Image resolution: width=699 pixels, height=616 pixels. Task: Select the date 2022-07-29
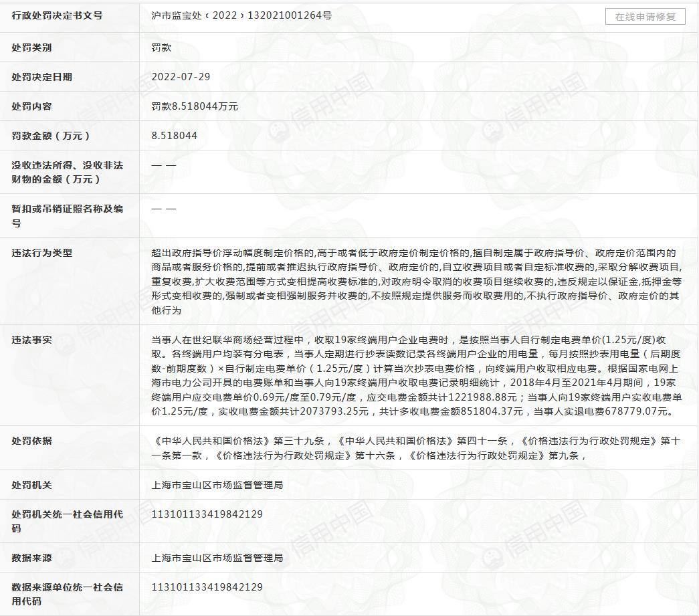[181, 77]
